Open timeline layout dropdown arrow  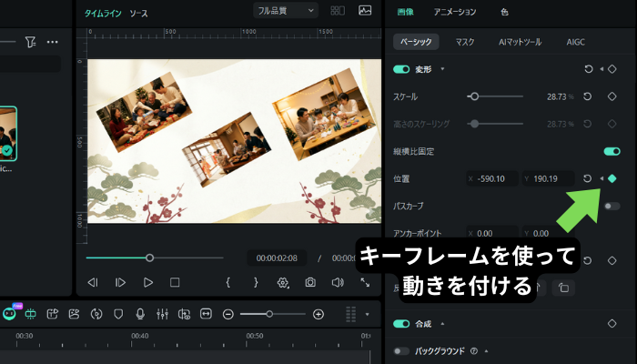pos(368,314)
